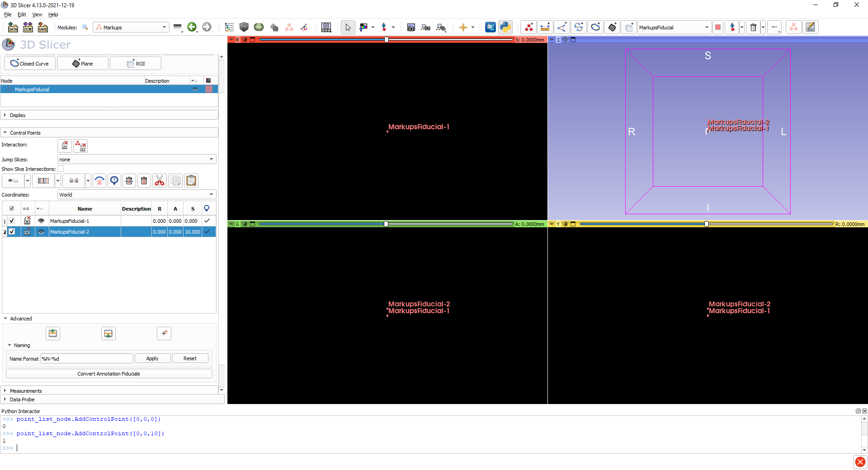Open the Python Interactor tool
This screenshot has height=470, width=868.
505,27
